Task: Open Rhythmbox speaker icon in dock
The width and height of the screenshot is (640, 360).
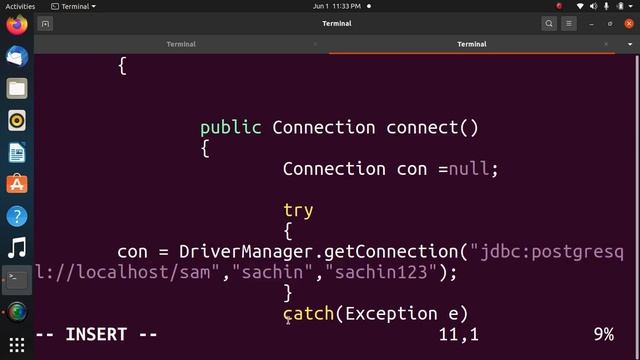Action: point(17,120)
